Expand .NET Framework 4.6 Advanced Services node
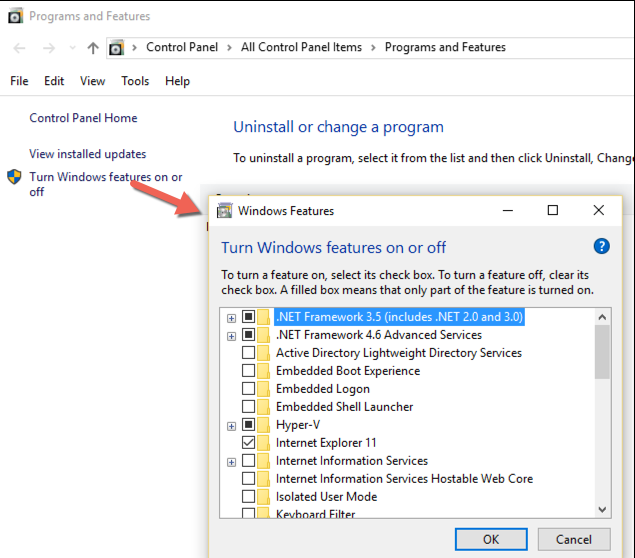Viewport: 635px width, 558px height. point(231,336)
